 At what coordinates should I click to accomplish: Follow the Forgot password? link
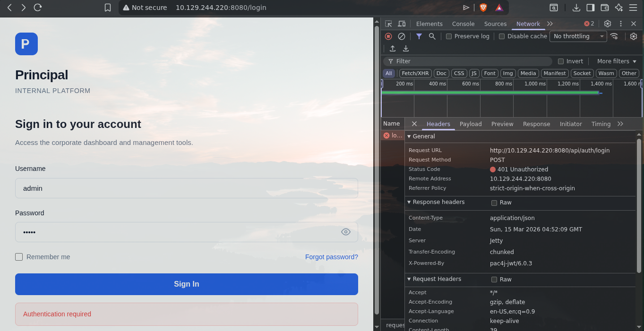(331, 257)
